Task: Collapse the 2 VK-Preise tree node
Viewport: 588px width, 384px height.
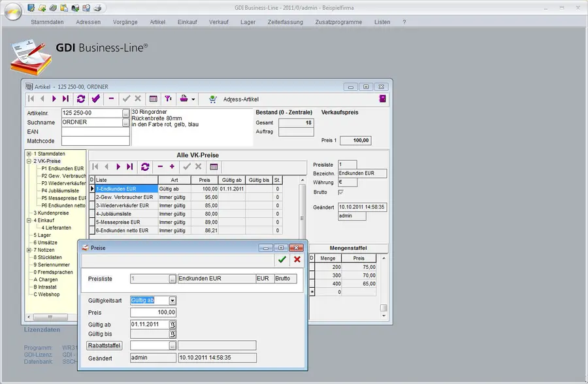Action: (29, 161)
